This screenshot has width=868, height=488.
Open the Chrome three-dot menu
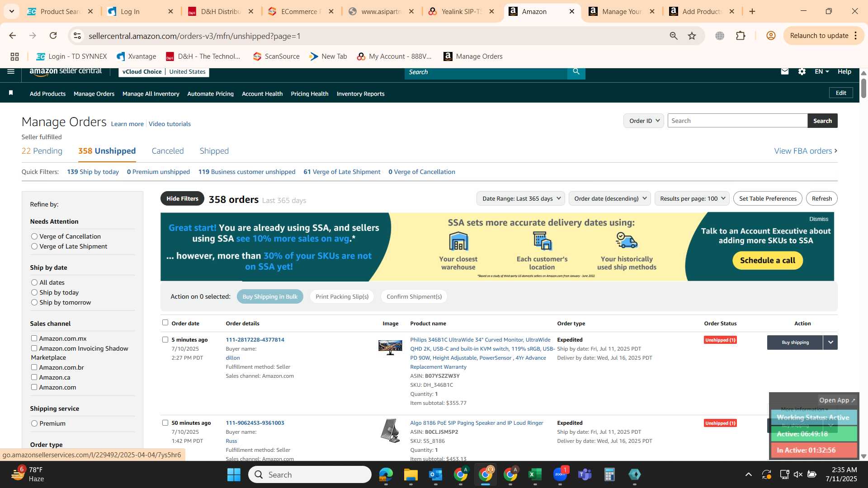856,36
